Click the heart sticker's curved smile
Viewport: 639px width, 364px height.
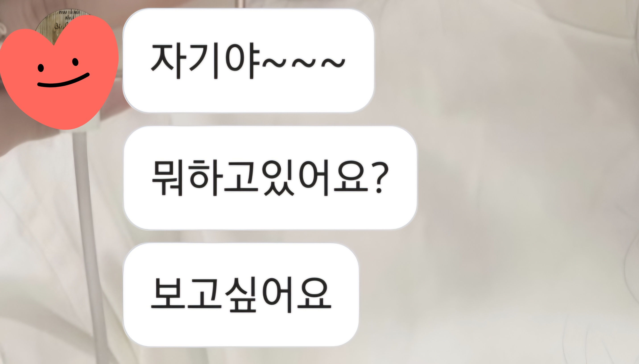click(63, 81)
